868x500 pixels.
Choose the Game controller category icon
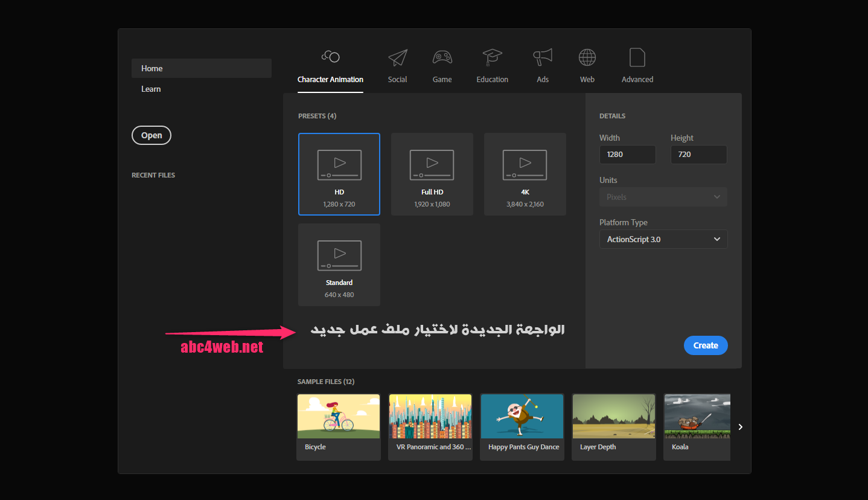click(x=442, y=58)
